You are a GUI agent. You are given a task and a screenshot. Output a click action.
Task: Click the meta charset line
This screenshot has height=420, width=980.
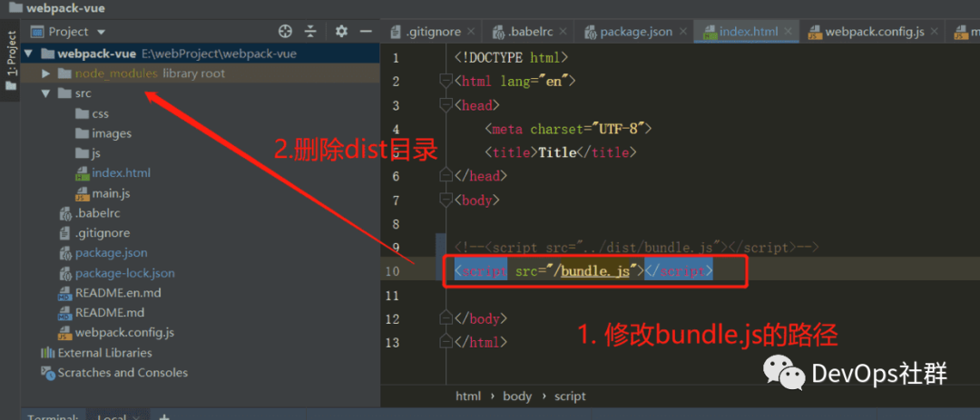tap(568, 129)
